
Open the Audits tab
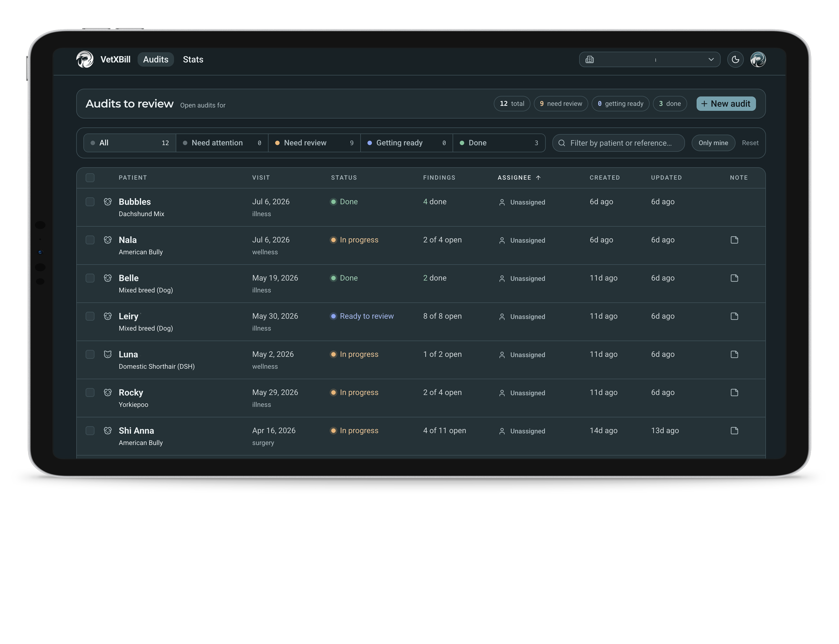[156, 59]
